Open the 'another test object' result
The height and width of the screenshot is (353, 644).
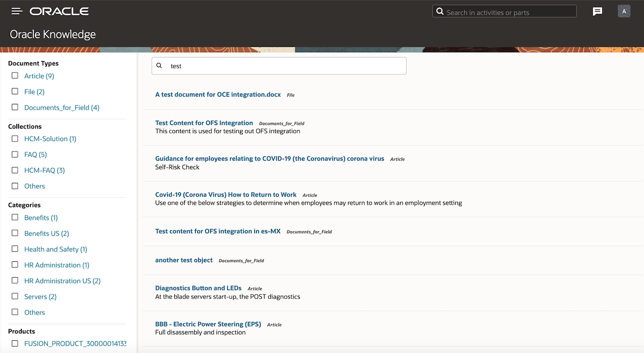pyautogui.click(x=184, y=260)
